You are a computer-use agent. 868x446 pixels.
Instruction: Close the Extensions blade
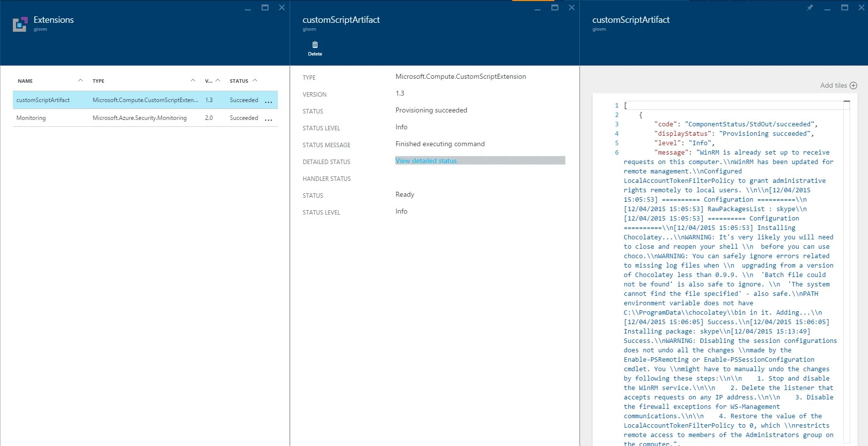[282, 7]
